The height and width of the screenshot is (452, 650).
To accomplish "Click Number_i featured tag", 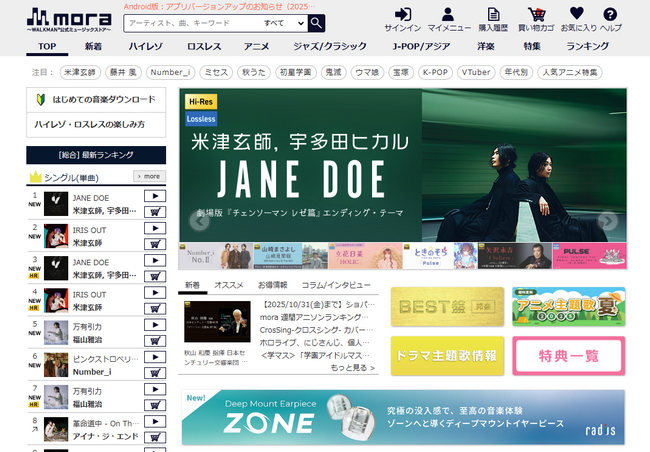I will click(x=170, y=72).
